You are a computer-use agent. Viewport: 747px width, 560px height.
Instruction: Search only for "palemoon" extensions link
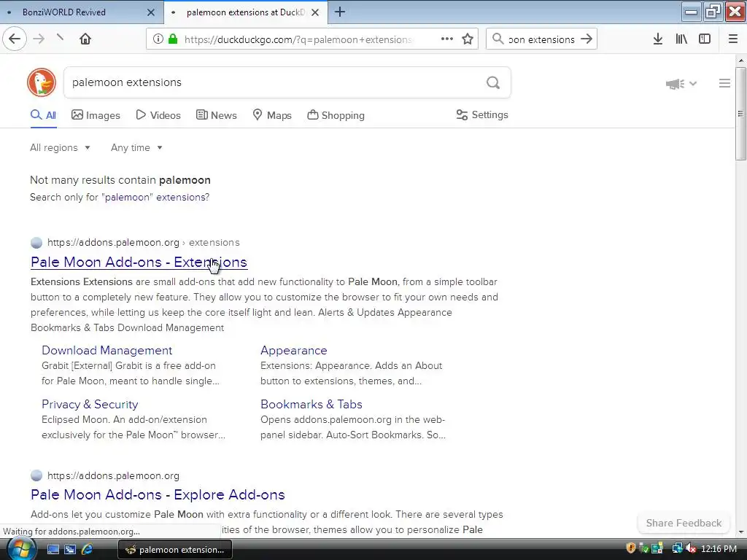point(155,197)
